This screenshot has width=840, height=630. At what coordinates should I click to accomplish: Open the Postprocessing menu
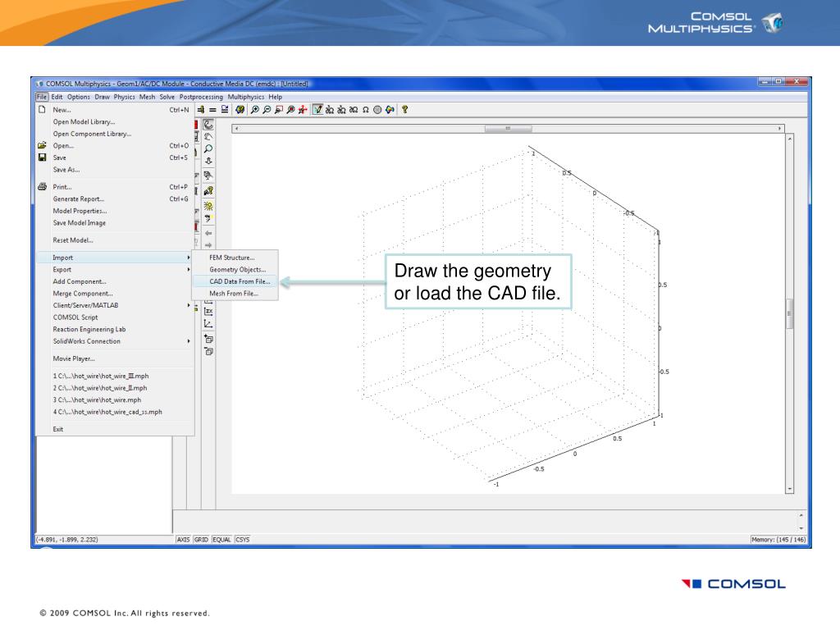[x=201, y=97]
